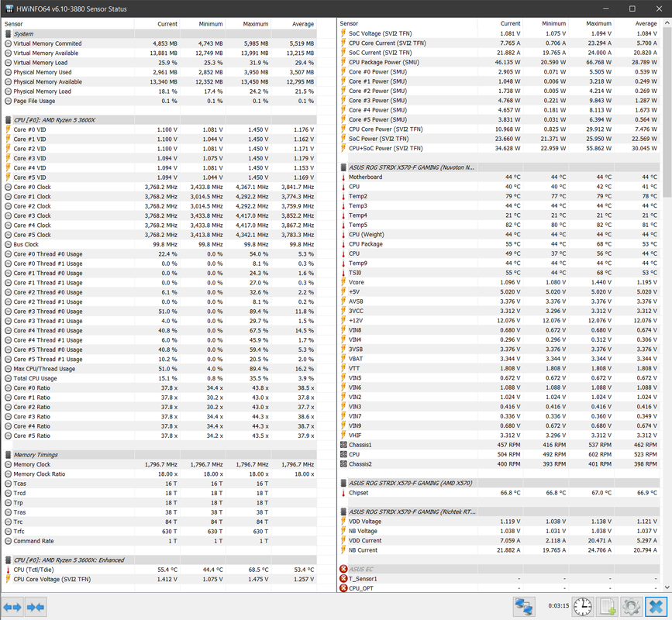
Task: Open sensor settings gear icon
Action: (631, 607)
